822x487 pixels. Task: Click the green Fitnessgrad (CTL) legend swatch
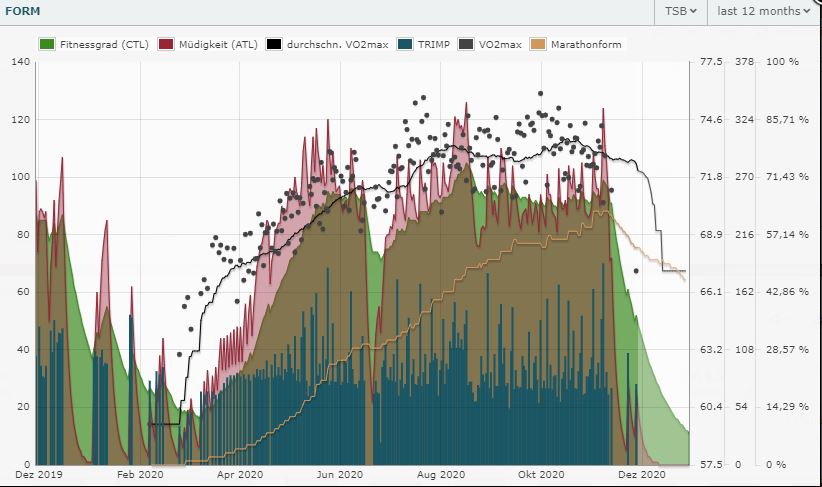click(47, 44)
